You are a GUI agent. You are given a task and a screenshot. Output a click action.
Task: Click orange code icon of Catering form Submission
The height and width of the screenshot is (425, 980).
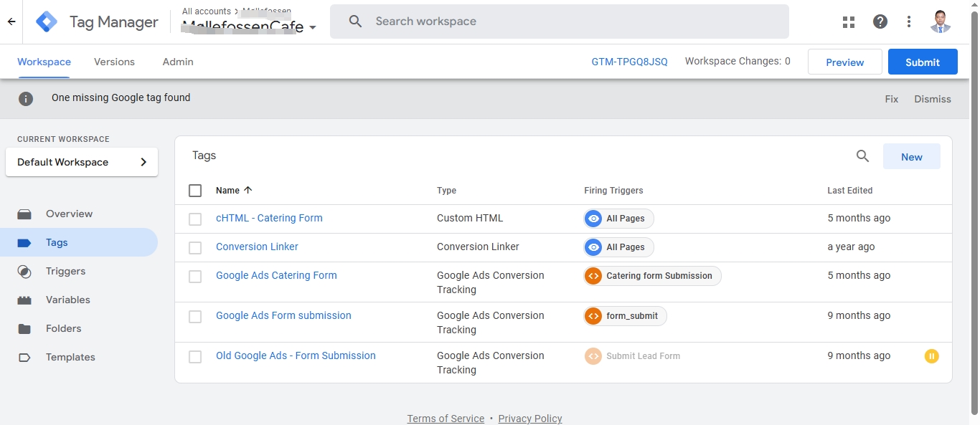coord(593,276)
